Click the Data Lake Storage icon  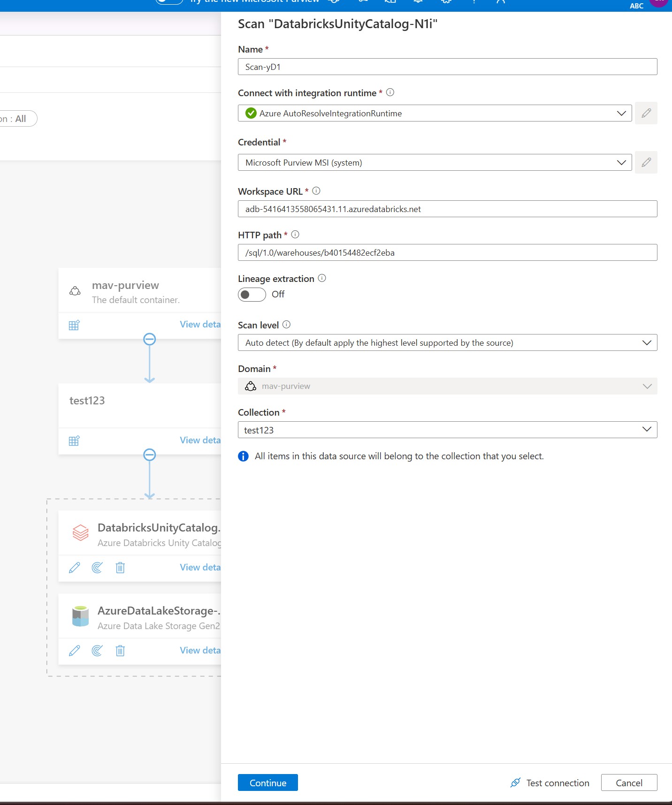click(81, 616)
